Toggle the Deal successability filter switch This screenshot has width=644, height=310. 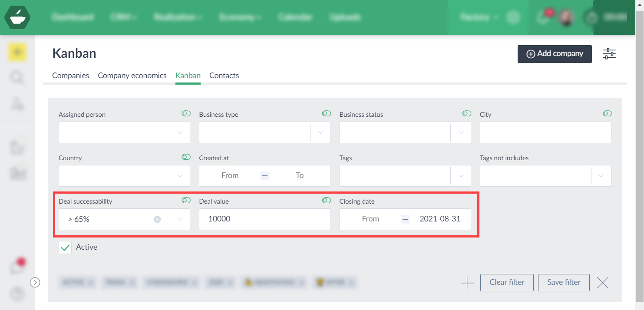186,201
